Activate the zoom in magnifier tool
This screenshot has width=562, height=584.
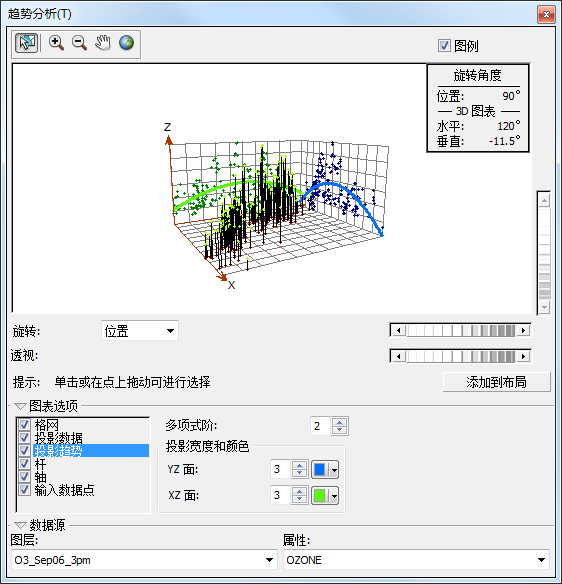click(x=56, y=43)
